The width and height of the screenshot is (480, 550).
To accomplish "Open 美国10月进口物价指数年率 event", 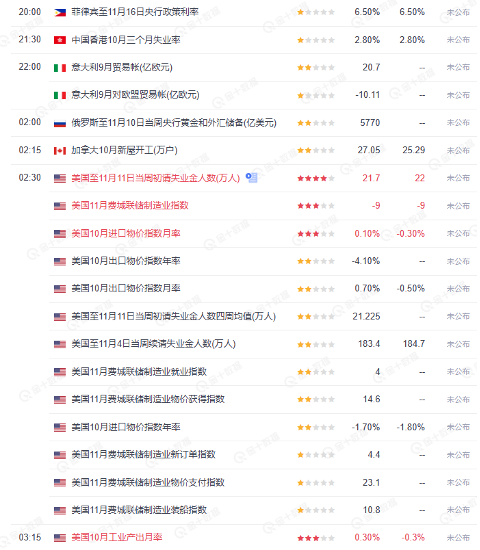I will tap(126, 427).
